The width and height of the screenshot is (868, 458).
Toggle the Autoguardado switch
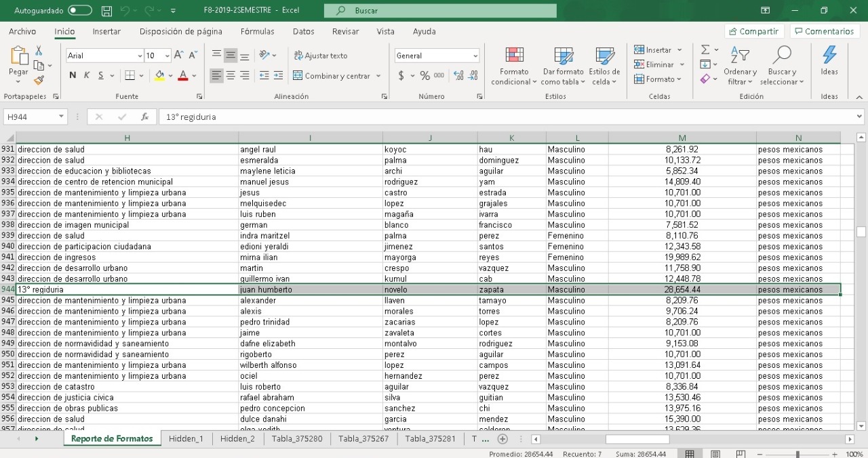pos(80,11)
